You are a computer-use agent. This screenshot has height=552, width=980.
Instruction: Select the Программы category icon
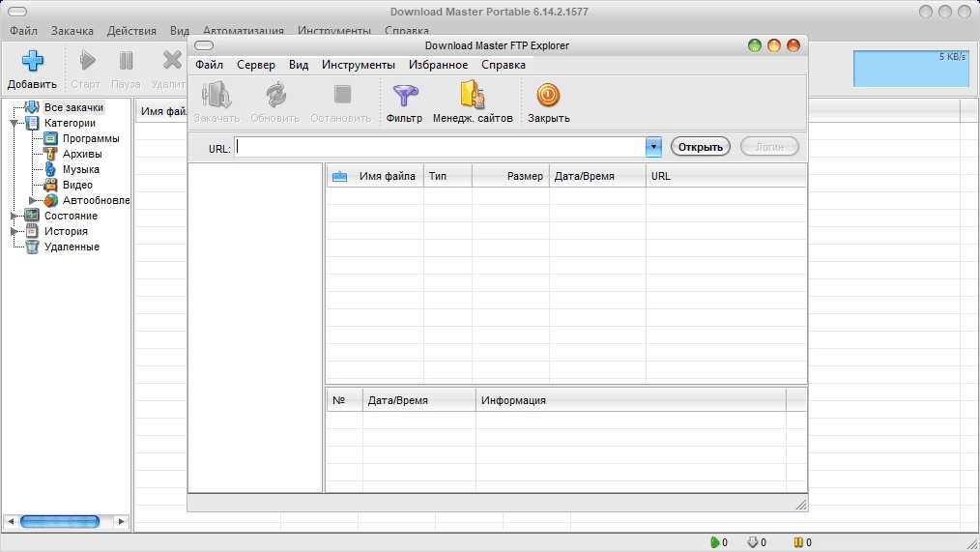(x=50, y=139)
